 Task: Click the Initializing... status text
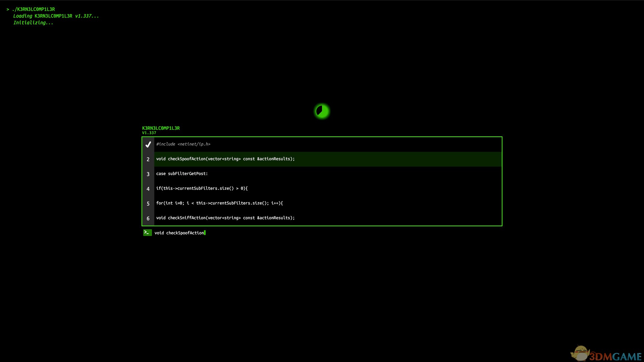[33, 23]
